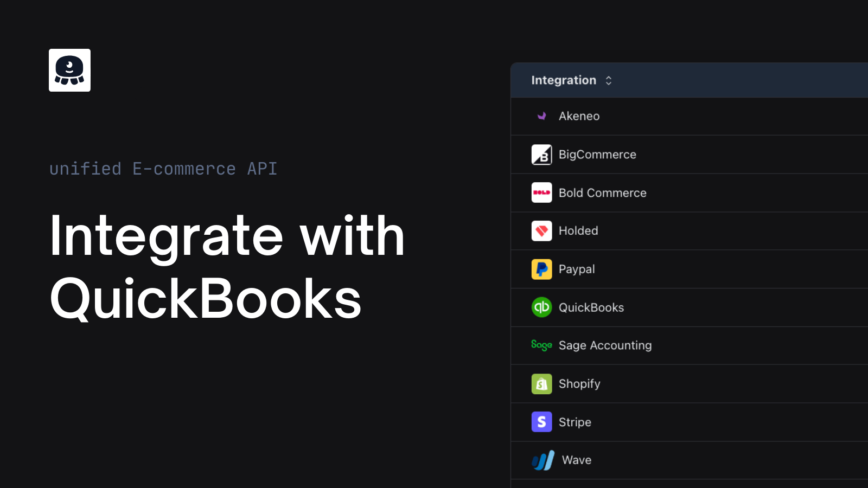Click the Holded integration icon
The image size is (868, 488).
(541, 230)
